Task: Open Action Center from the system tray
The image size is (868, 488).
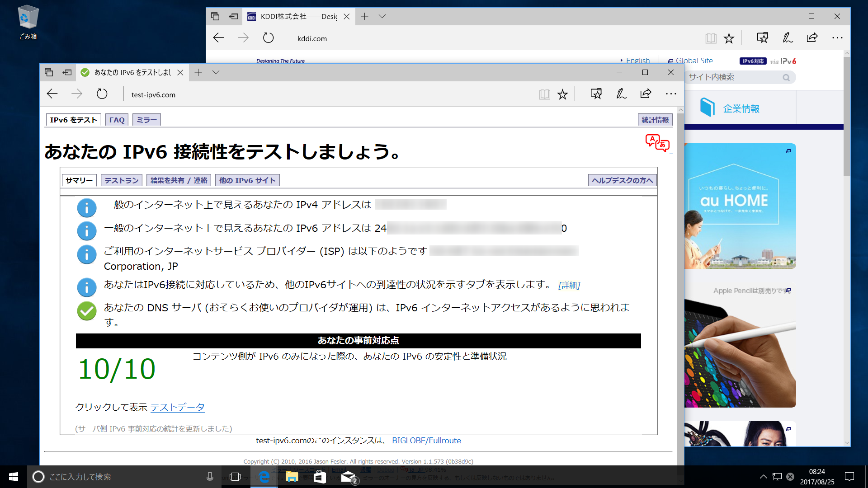Action: coord(849,476)
